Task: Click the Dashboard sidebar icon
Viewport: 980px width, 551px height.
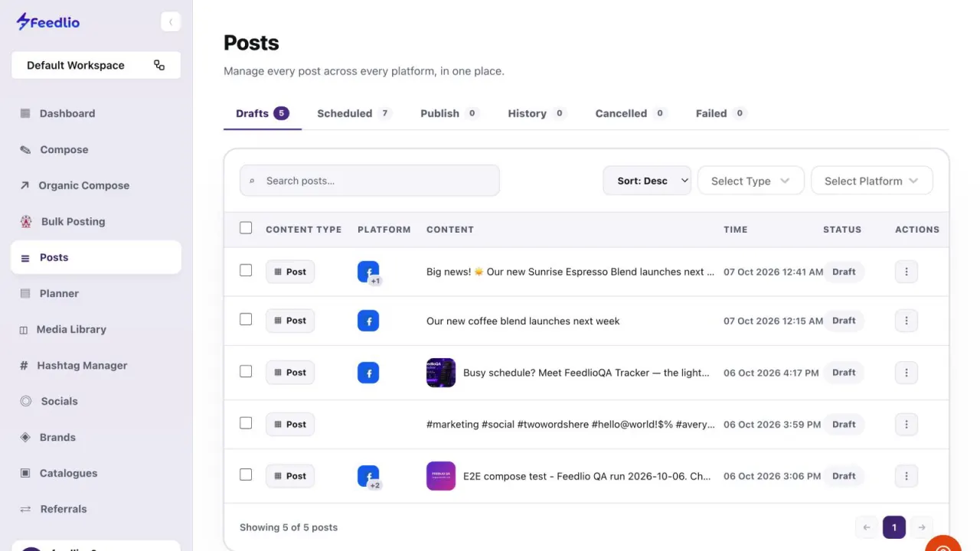Action: pyautogui.click(x=25, y=113)
